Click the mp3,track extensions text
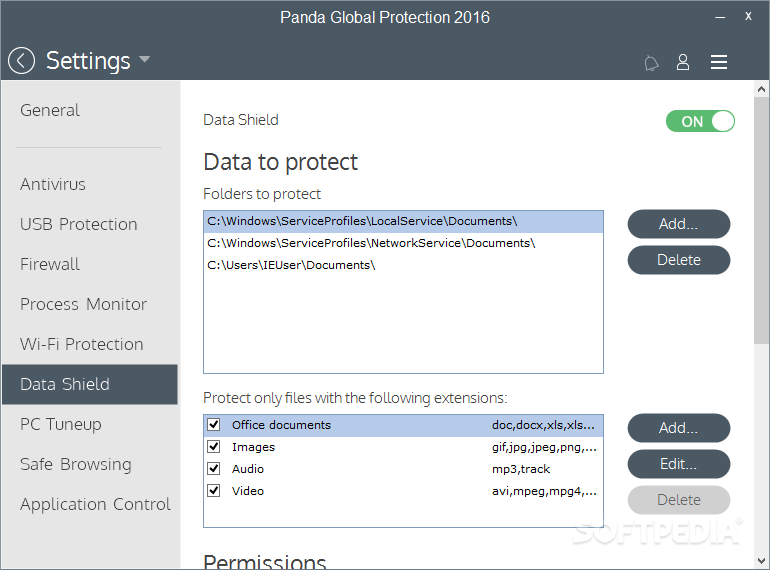 pyautogui.click(x=521, y=469)
